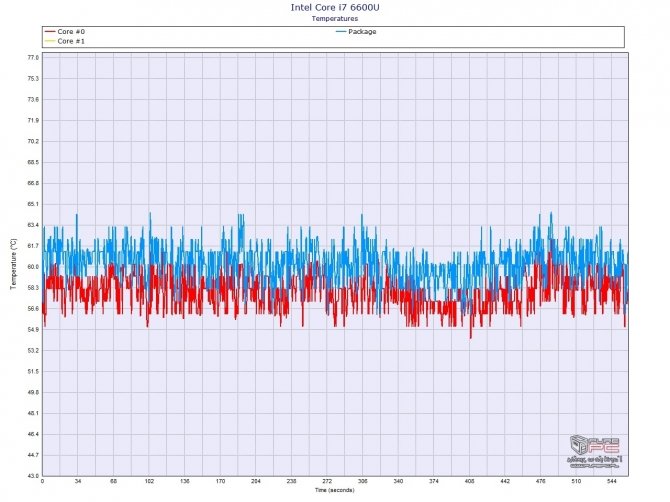Click the 408 seconds time axis tick
This screenshot has height=502, width=670.
[469, 481]
